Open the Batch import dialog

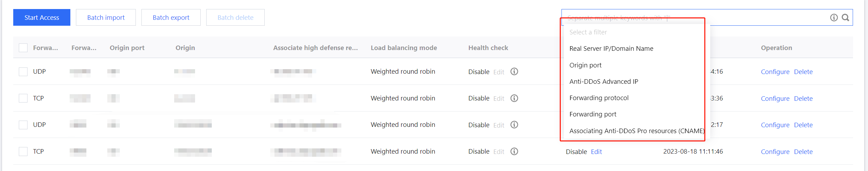pos(106,17)
